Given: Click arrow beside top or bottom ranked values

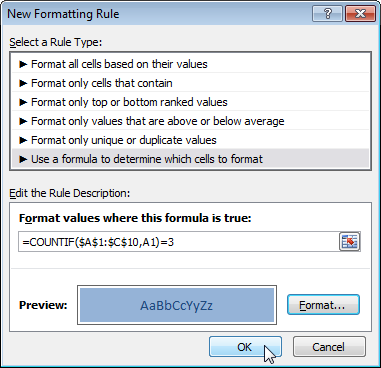Looking at the screenshot, I should [23, 102].
